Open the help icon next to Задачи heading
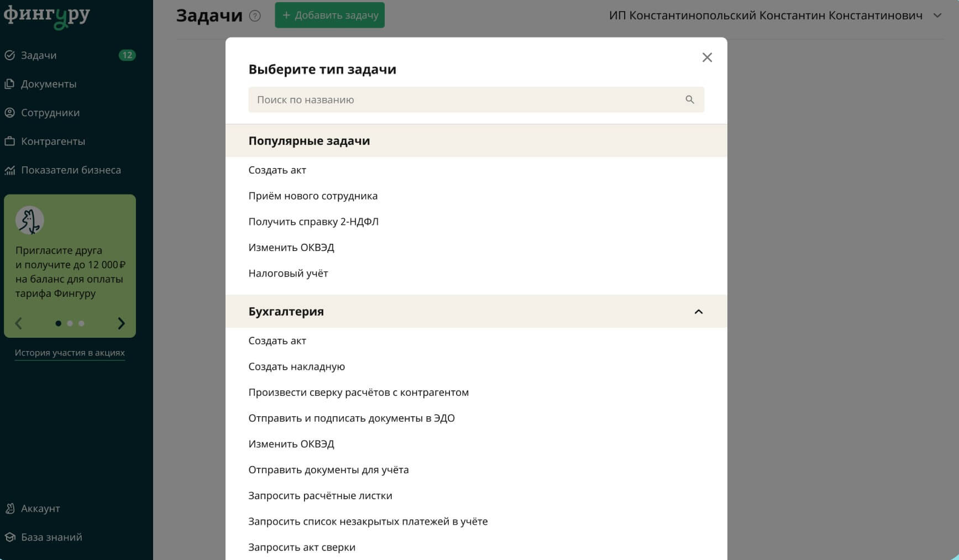 [x=255, y=16]
